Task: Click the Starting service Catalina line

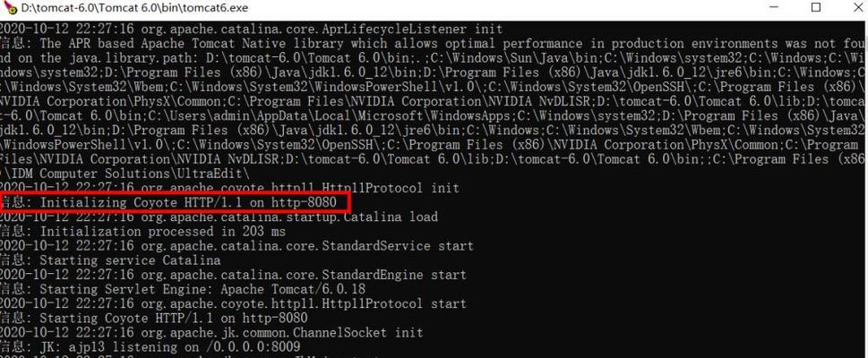Action: click(110, 260)
